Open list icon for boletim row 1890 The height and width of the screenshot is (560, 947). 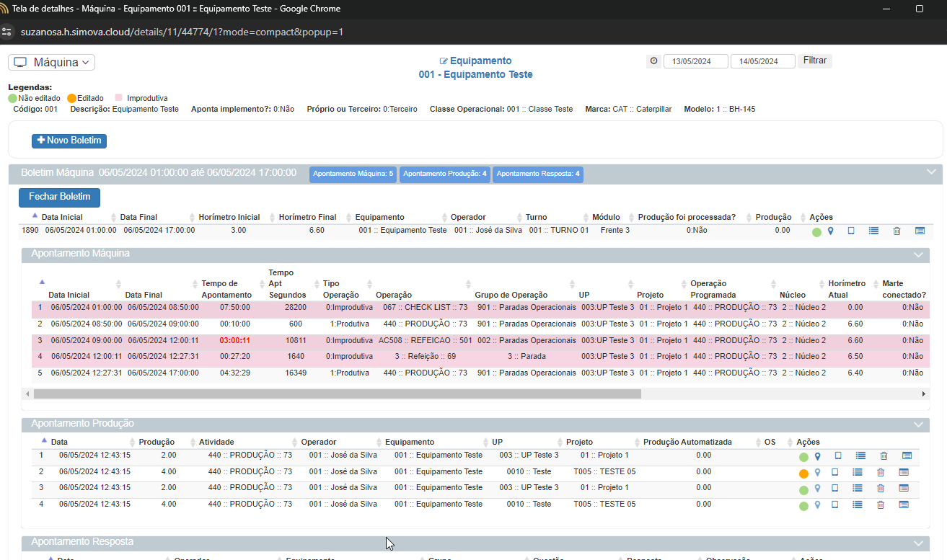[x=873, y=231]
